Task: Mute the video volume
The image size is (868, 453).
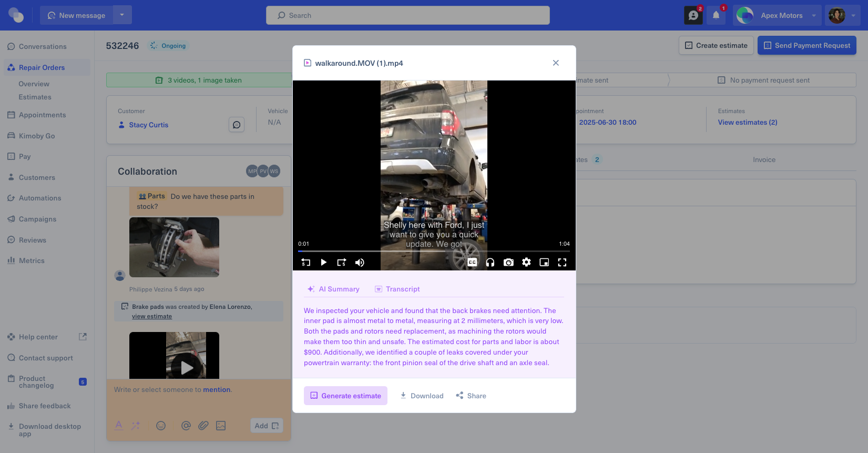Action: point(360,262)
